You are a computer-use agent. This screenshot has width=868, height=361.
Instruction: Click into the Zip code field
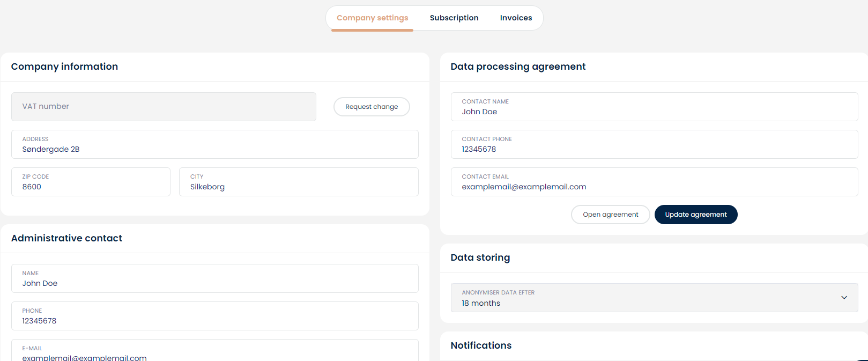[91, 182]
